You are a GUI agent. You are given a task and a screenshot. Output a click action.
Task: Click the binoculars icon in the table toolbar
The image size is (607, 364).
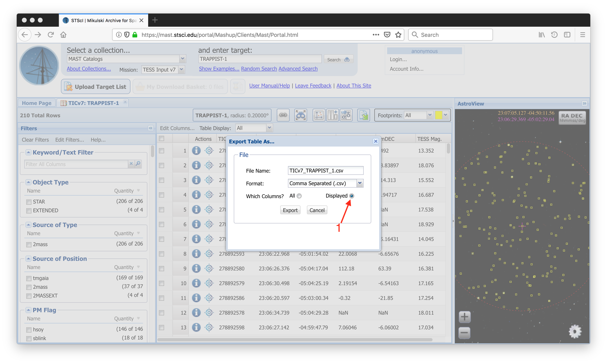pos(301,115)
